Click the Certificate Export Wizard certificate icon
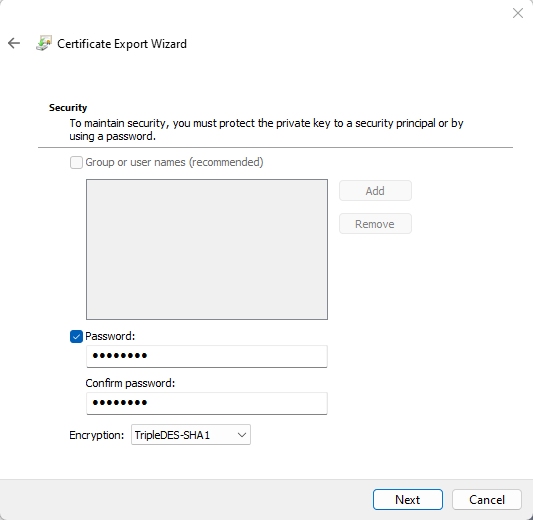 (x=44, y=43)
